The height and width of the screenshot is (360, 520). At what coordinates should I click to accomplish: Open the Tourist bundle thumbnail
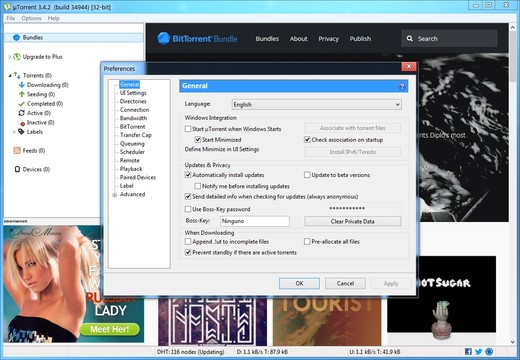click(327, 321)
